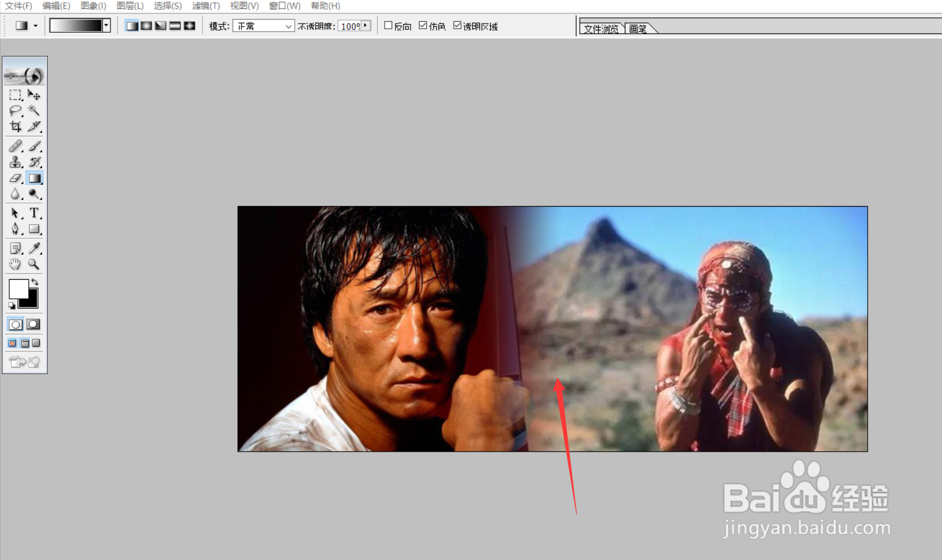942x560 pixels.
Task: Click the Gradient tool preset icon
Action: click(22, 26)
